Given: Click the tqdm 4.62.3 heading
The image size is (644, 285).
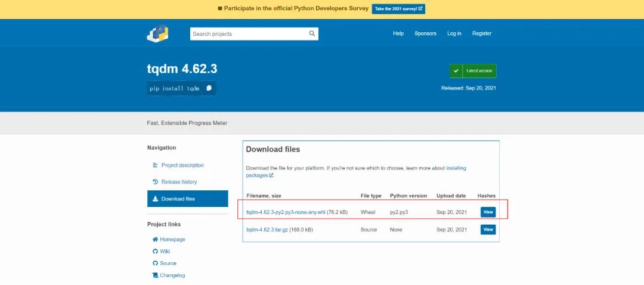Looking at the screenshot, I should pyautogui.click(x=182, y=69).
